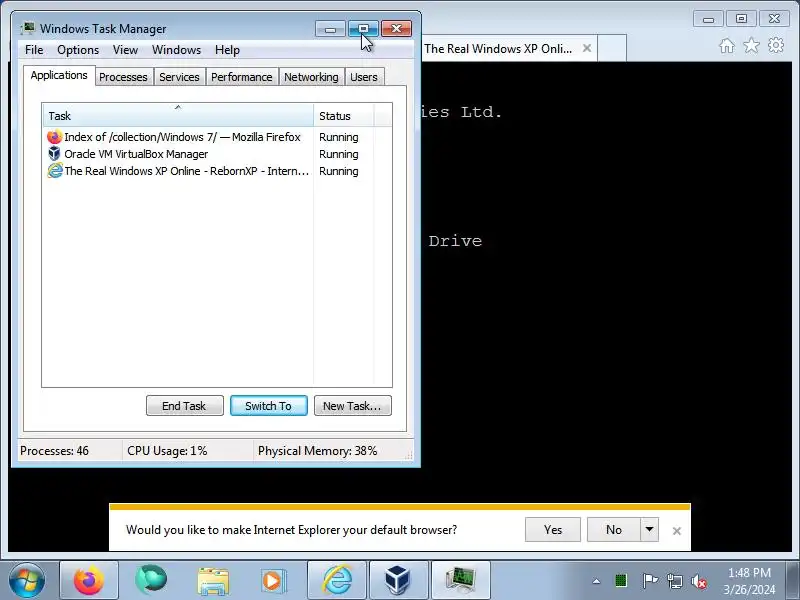
Task: Select the Oracle VM VirtualBox Manager task
Action: (203, 154)
